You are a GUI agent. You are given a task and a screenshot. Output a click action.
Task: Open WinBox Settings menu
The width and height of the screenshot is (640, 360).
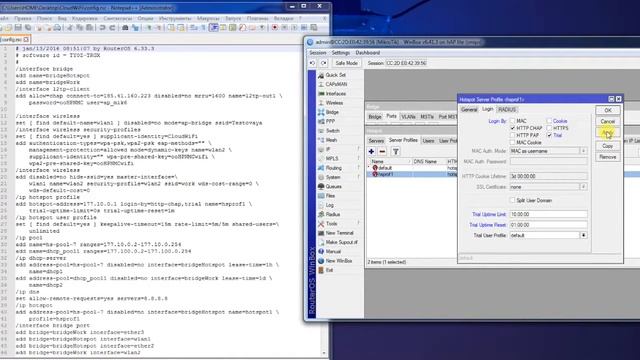pyautogui.click(x=340, y=53)
